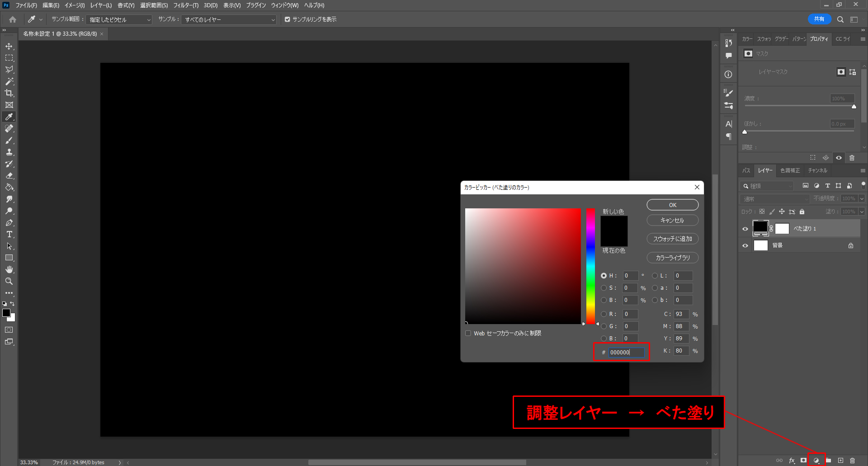Select the Eraser tool
Image resolution: width=868 pixels, height=466 pixels.
(9, 176)
